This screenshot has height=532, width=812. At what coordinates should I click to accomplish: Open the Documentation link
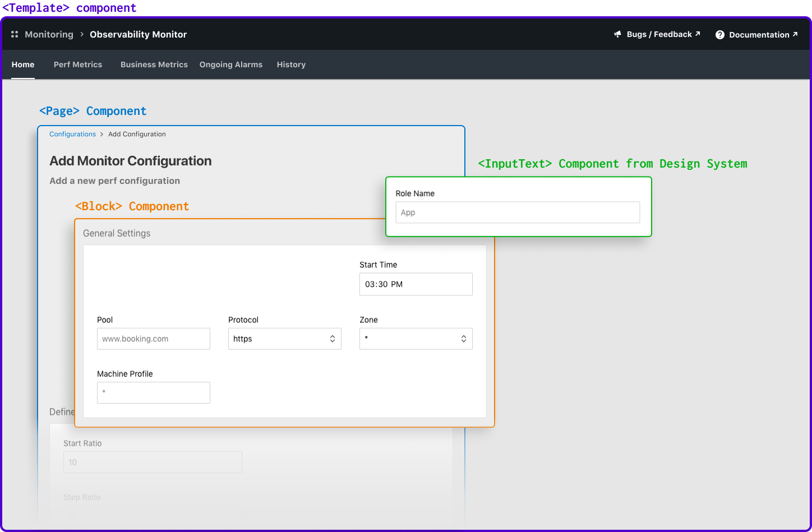[x=756, y=34]
